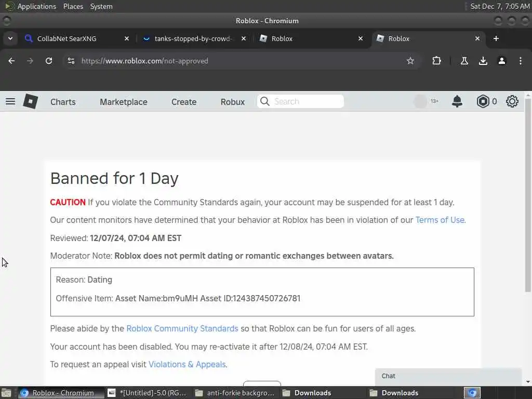
Task: Open the Chromium profile icon
Action: pyautogui.click(x=502, y=61)
